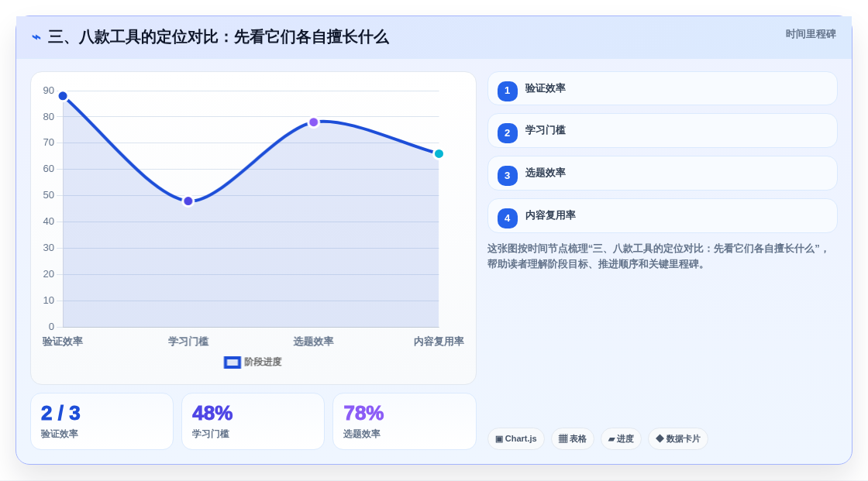
Task: Select numbered badge 2 for 学习门槛
Action: pos(507,133)
